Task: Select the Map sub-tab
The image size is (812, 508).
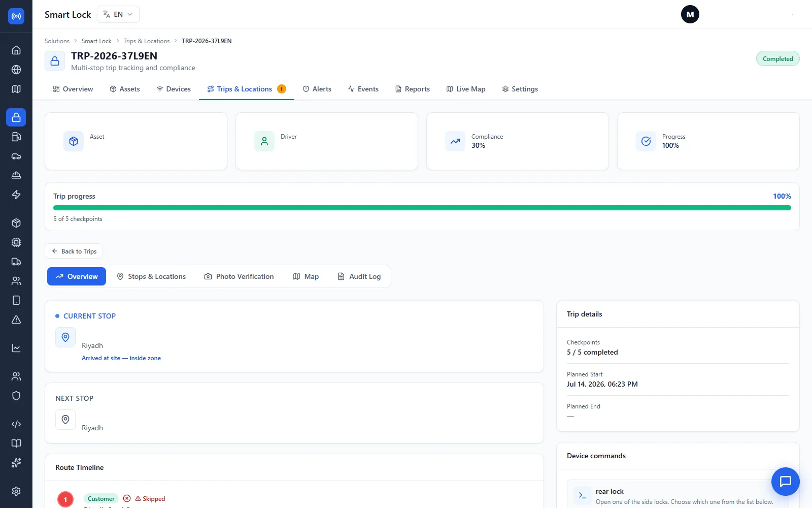Action: (306, 276)
